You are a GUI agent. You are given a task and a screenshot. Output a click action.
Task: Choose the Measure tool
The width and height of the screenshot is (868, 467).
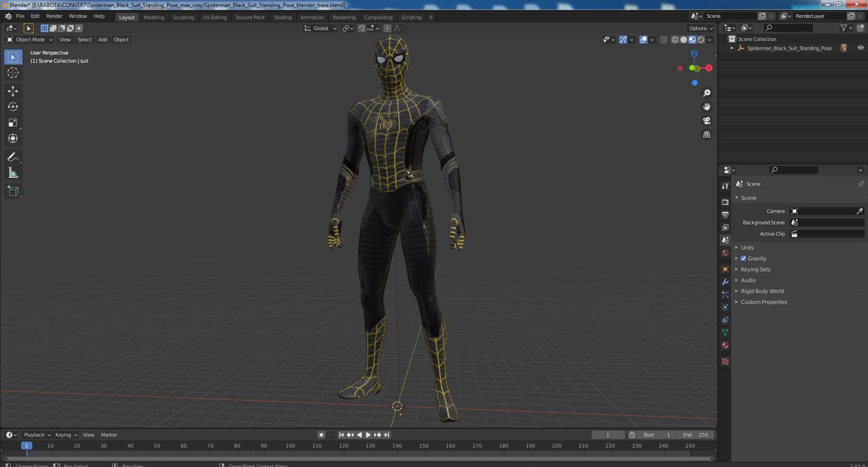point(13,173)
